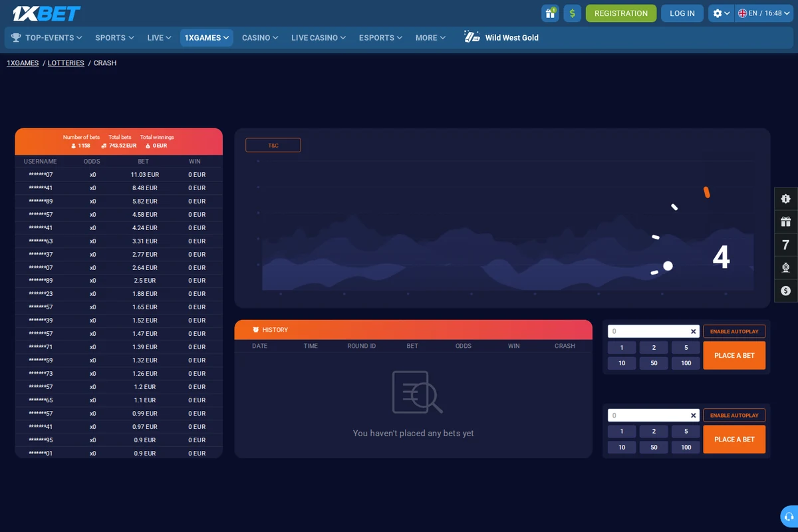Follow the 1XGAMES breadcrumb link

tap(23, 63)
